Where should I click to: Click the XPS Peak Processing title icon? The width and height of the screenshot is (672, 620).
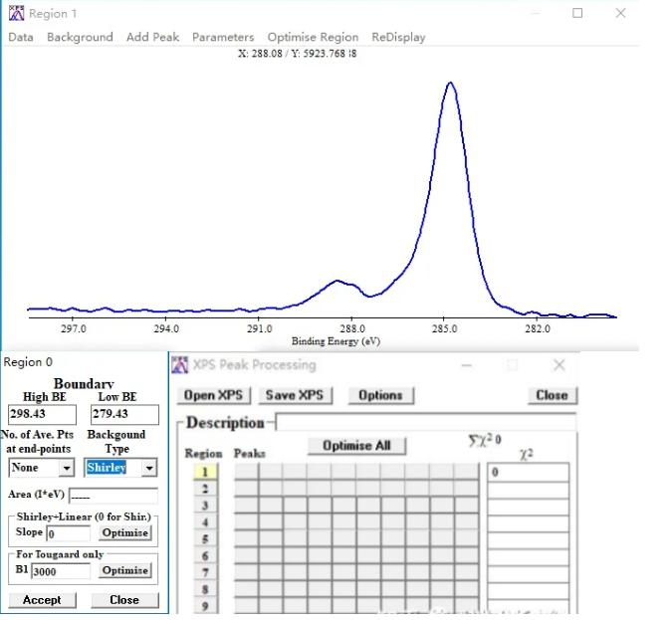180,365
